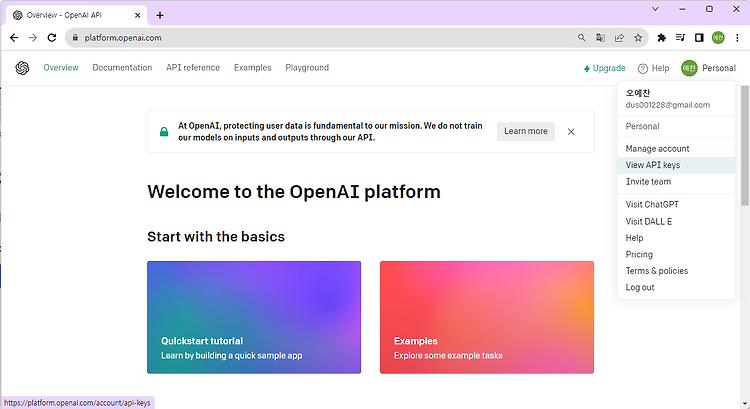This screenshot has width=750, height=409.
Task: Click the browser forward arrow
Action: click(33, 38)
